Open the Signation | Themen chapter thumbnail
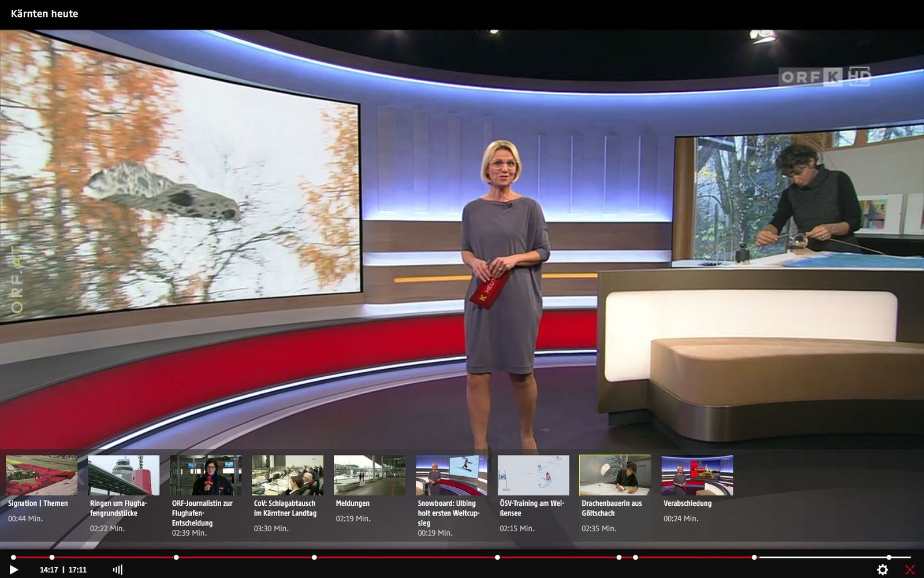The height and width of the screenshot is (578, 924). click(x=42, y=475)
